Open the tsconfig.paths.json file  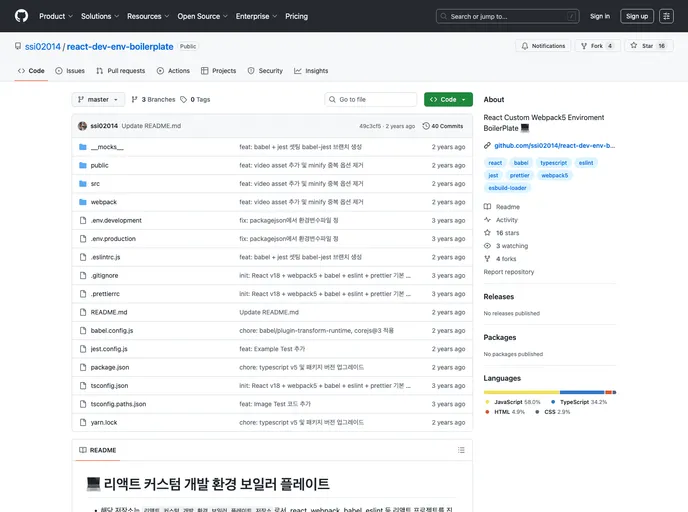click(118, 404)
